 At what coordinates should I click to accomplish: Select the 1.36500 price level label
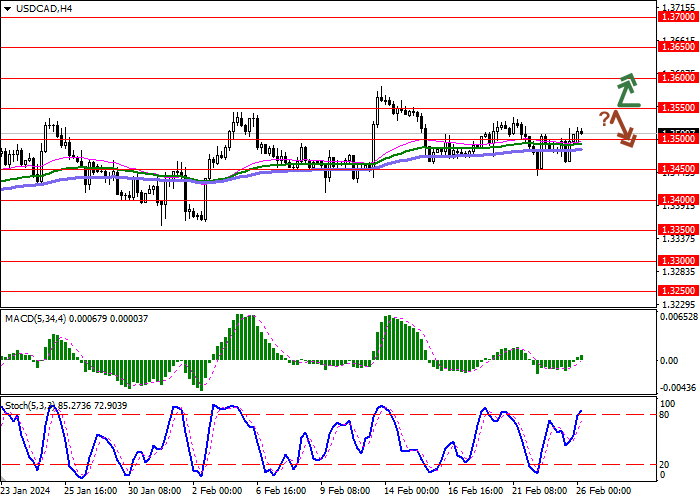click(x=679, y=47)
